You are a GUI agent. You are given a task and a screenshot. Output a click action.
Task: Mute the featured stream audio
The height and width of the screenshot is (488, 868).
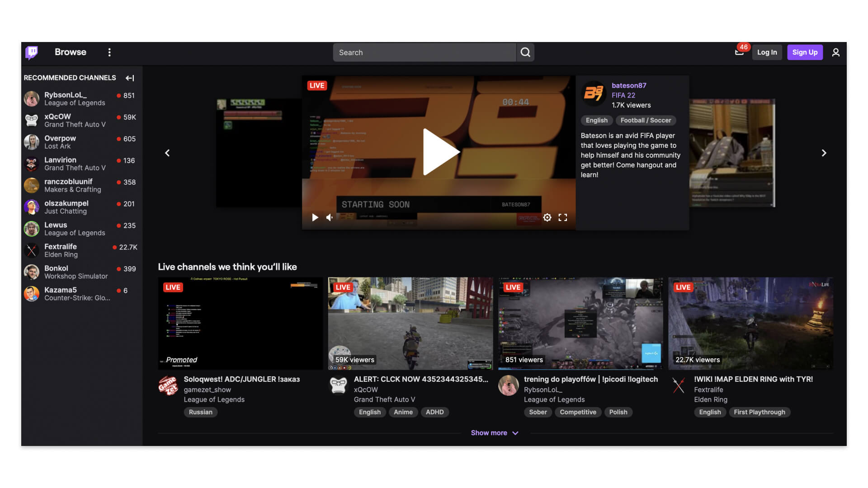click(330, 218)
